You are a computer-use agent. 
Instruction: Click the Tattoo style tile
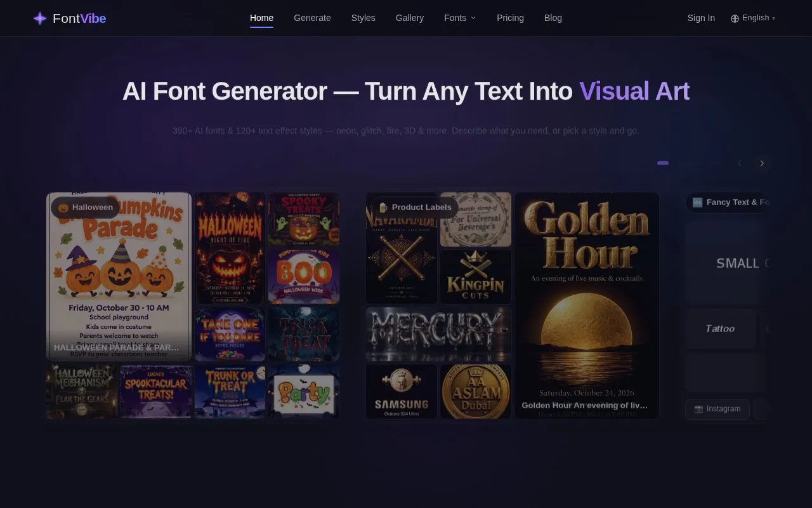[x=720, y=328]
